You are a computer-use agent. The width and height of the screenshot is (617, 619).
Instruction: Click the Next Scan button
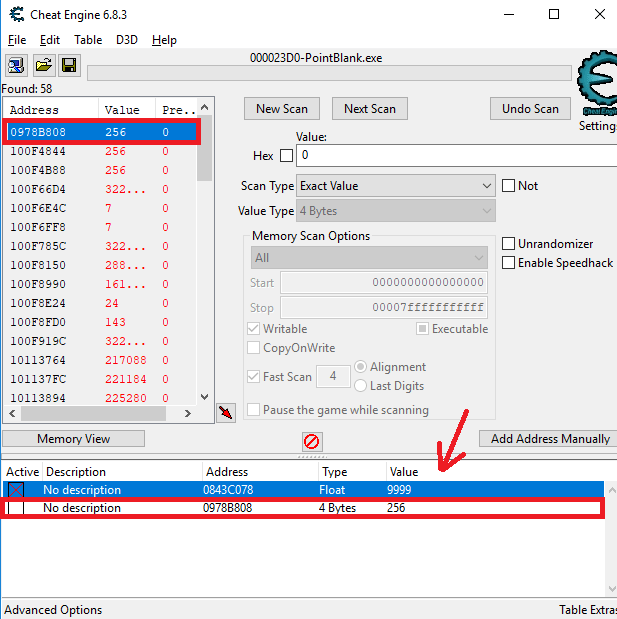point(370,109)
